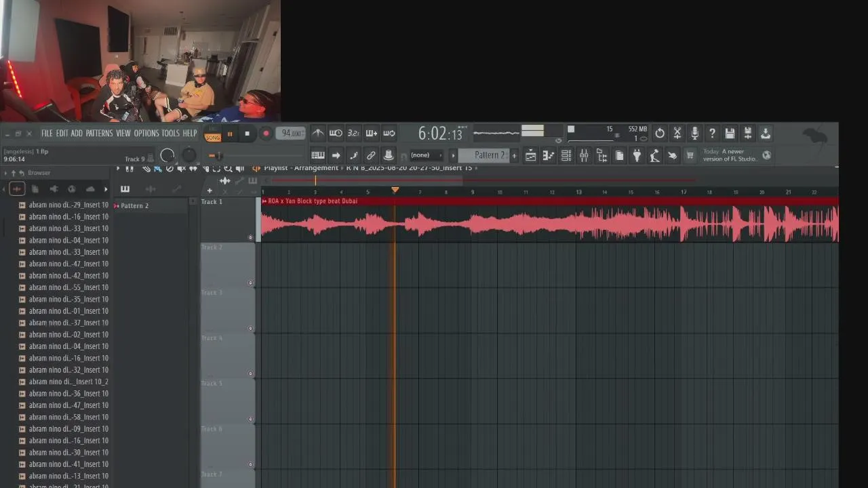Screen dimensions: 868x488
Task: Click the 94 tempo display
Action: click(290, 134)
